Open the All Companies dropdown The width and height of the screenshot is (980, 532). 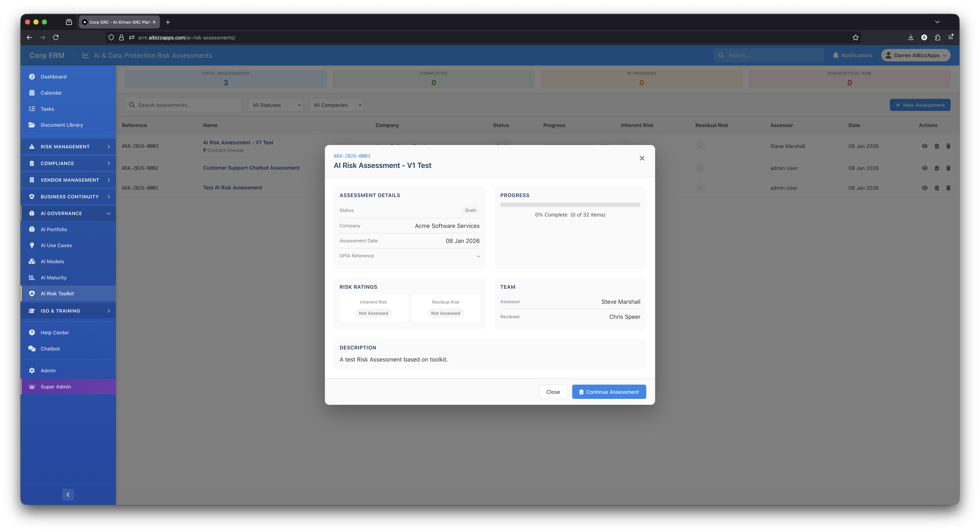[x=336, y=105]
